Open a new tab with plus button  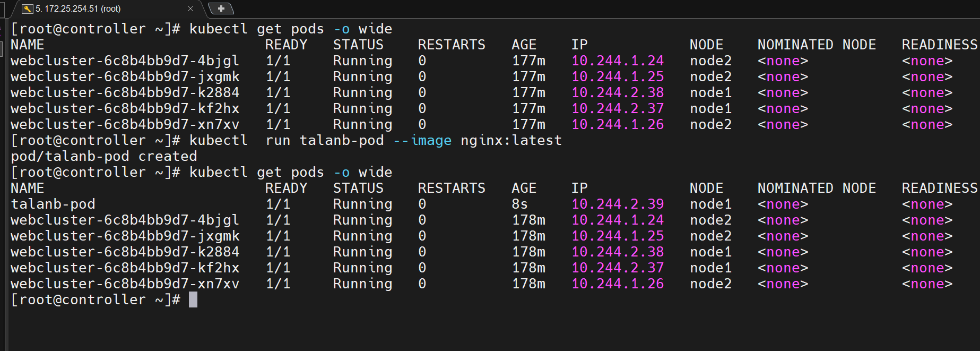click(221, 8)
